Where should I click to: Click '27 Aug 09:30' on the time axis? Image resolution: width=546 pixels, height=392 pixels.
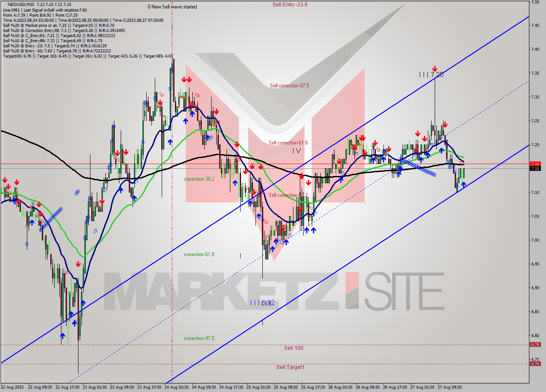(x=450, y=387)
